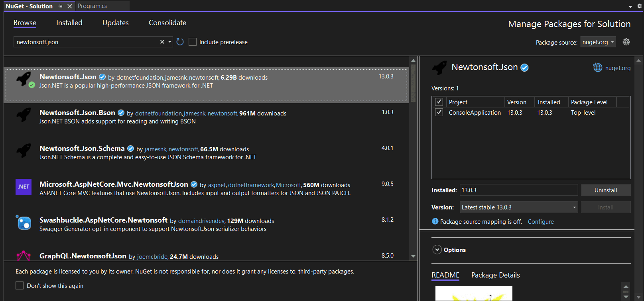
Task: Click the jamesnk author link for Newtonsoft.Json.Schema
Action: [156, 149]
